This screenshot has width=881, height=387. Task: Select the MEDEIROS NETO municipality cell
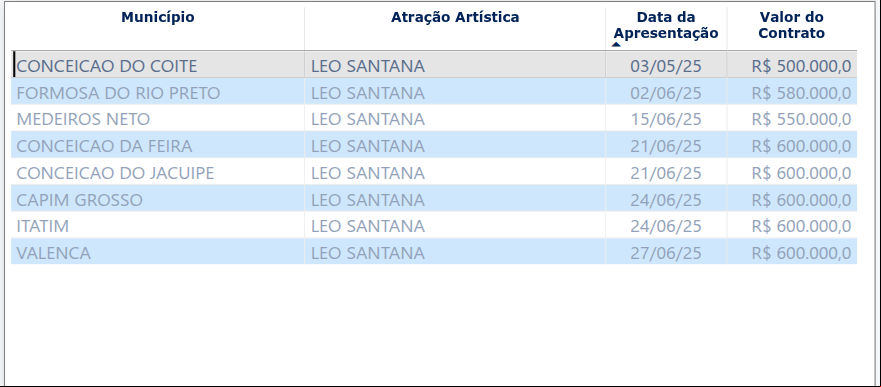pyautogui.click(x=158, y=119)
